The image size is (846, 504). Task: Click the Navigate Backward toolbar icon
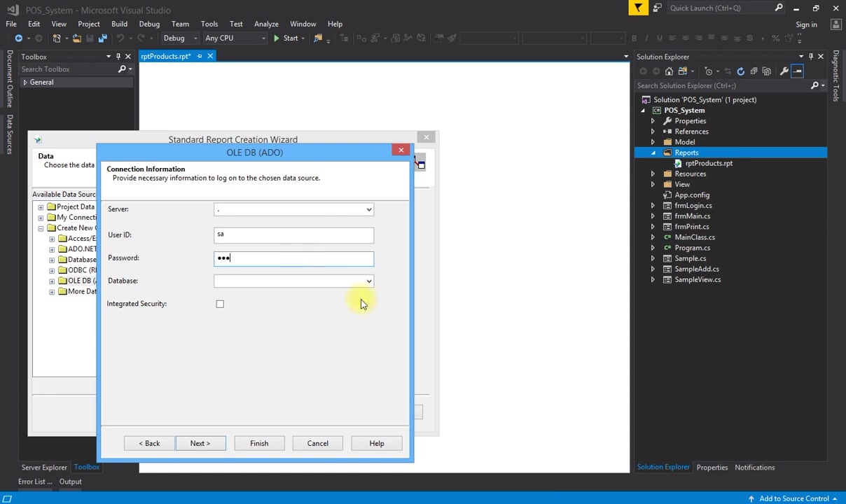19,38
